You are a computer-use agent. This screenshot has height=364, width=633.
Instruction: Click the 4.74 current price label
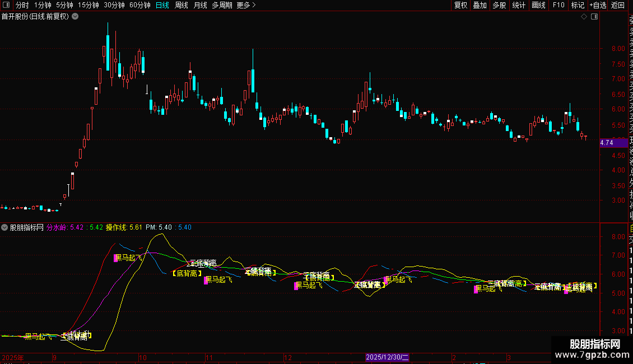tap(606, 143)
